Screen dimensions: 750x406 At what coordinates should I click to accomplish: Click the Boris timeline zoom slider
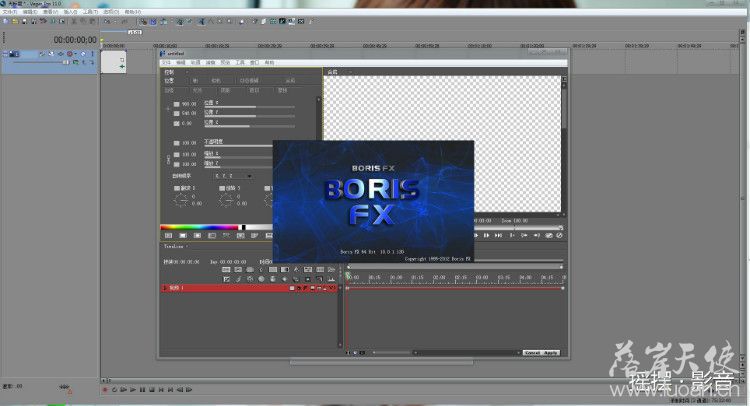point(392,353)
